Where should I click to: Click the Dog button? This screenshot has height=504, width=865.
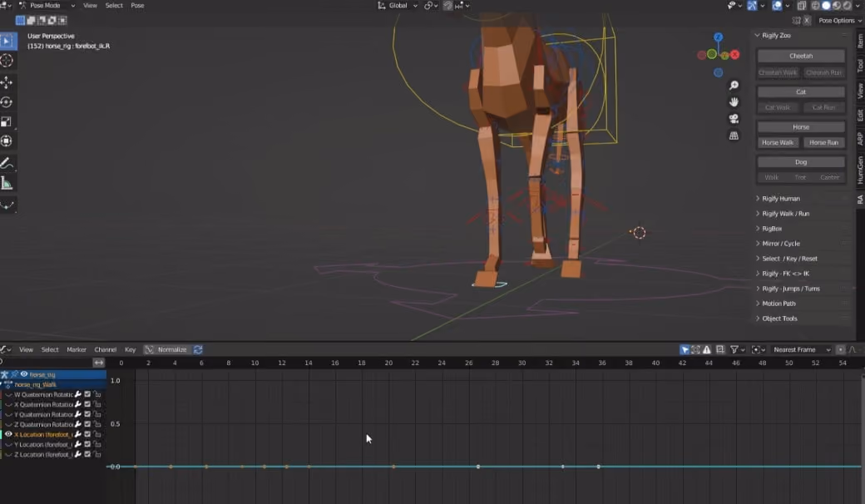point(801,162)
